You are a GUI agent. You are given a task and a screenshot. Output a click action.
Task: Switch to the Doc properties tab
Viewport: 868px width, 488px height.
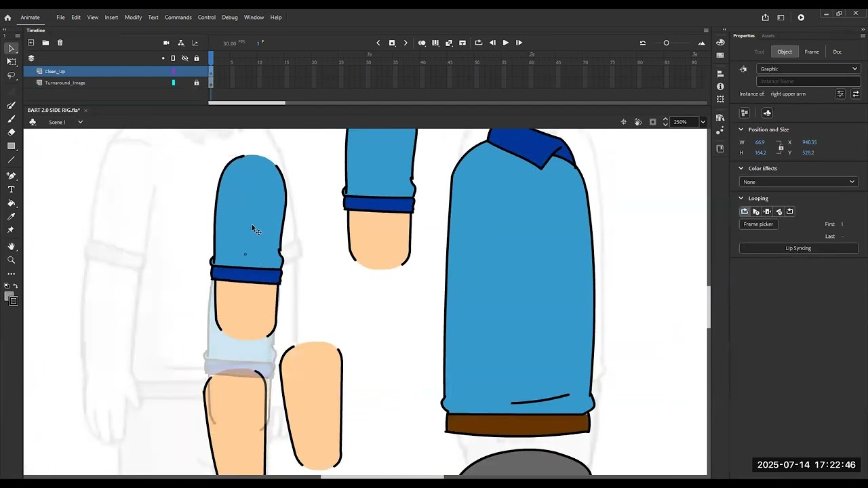coord(837,52)
